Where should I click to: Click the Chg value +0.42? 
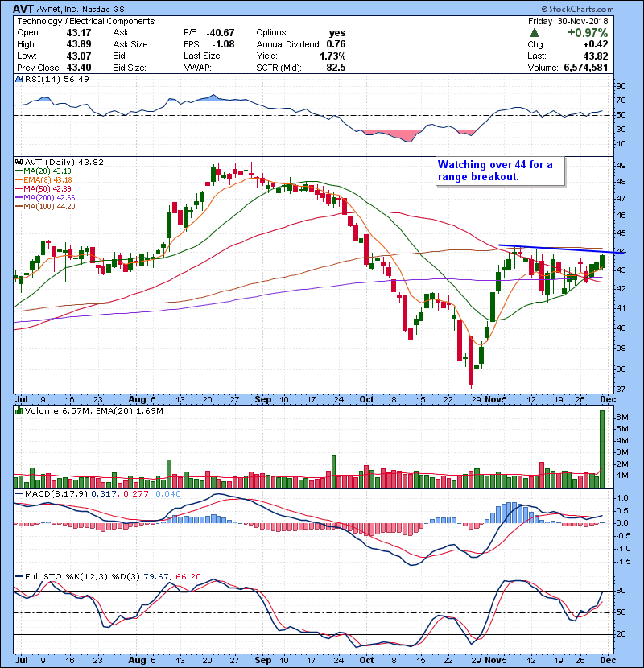596,44
